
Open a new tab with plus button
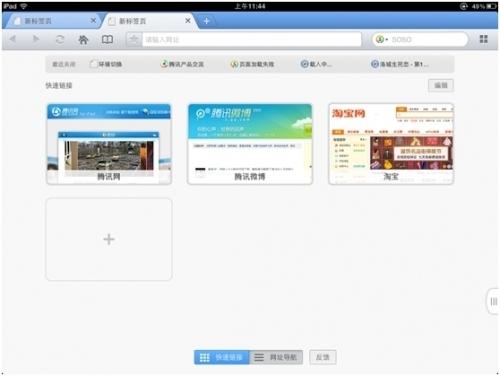coord(206,21)
